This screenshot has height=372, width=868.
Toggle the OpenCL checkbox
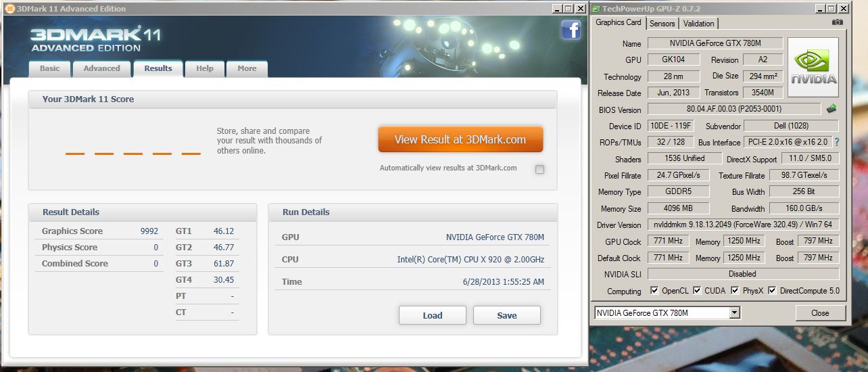click(654, 291)
